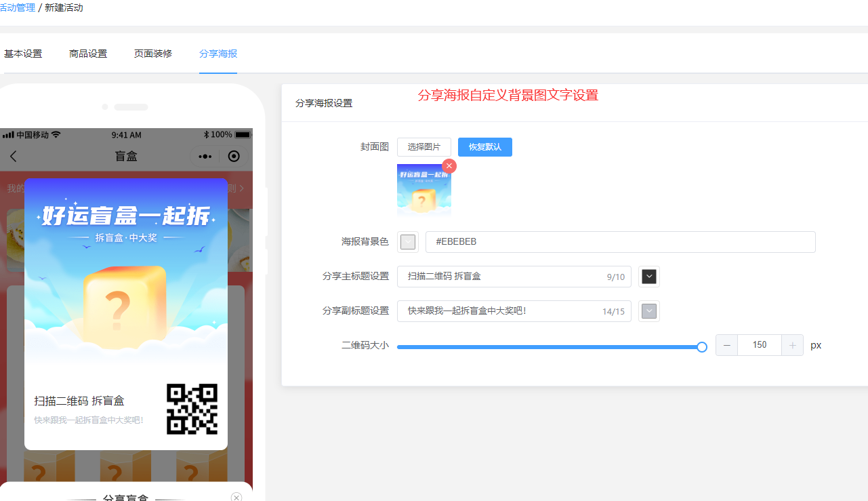Decrease QR code size with minus button
Viewport: 868px width, 501px height.
pyautogui.click(x=727, y=345)
